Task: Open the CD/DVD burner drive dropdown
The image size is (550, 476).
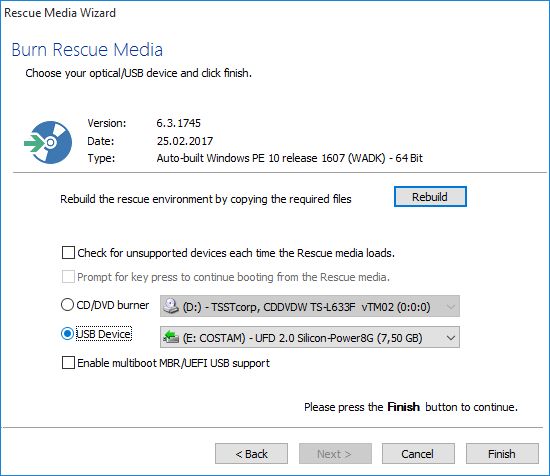Action: (x=310, y=306)
